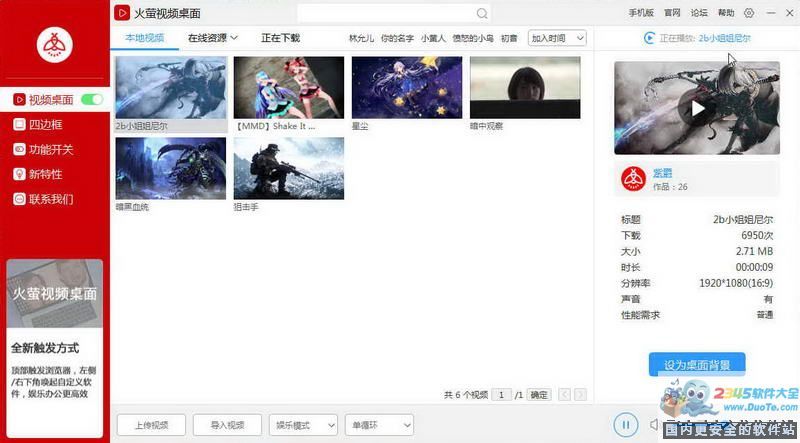
Task: Open settings via the gear icon
Action: (x=749, y=13)
